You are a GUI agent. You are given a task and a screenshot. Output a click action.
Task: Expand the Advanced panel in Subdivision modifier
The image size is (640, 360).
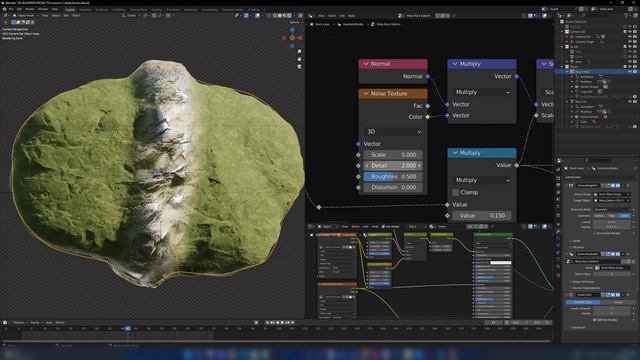(578, 327)
